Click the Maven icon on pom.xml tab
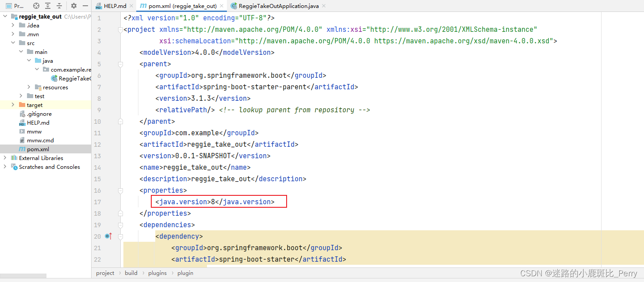 coord(142,6)
